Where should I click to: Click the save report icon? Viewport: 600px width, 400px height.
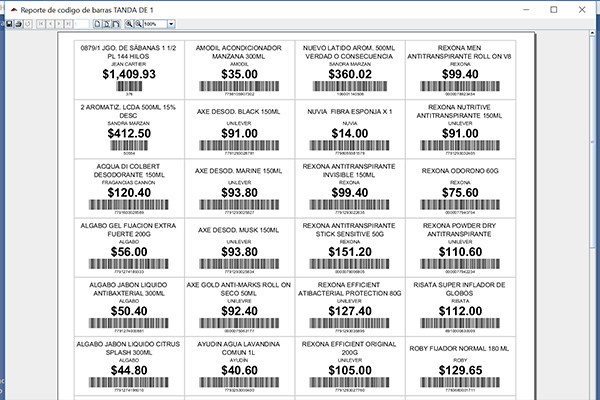coord(10,24)
